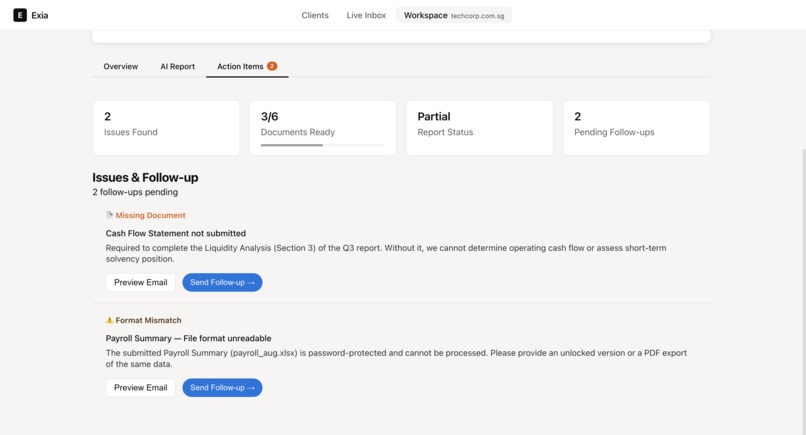Click the 'Missing Document' label
This screenshot has height=435, width=806.
150,215
